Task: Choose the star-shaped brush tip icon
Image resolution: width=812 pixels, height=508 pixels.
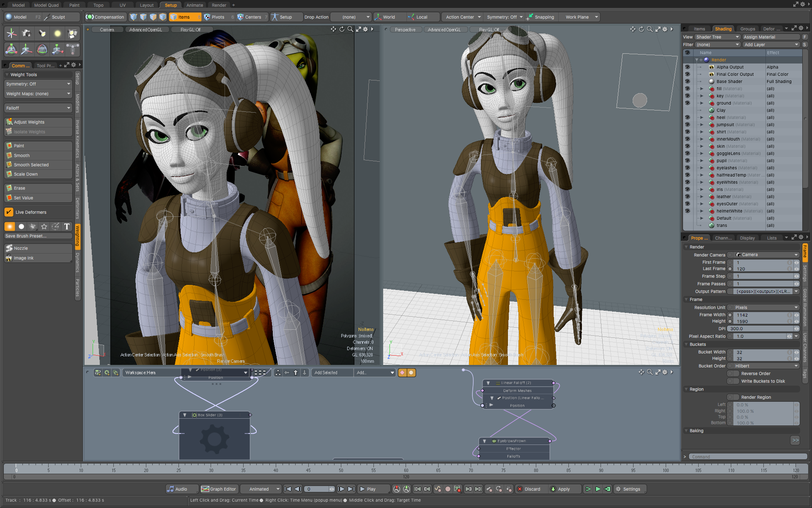Action: tap(44, 226)
